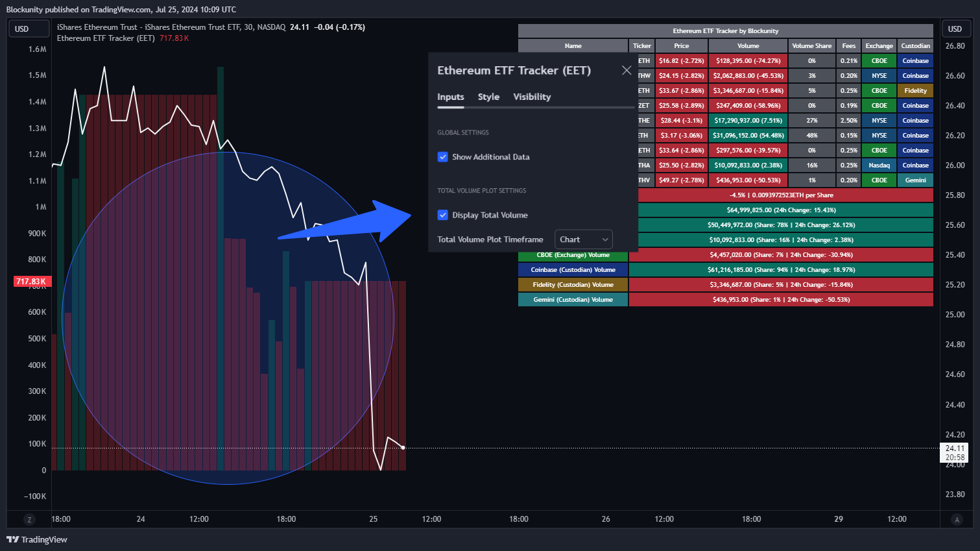Click the Ethereum ETF Tracker (EET) indicator legend
The height and width of the screenshot is (551, 980).
pos(106,38)
